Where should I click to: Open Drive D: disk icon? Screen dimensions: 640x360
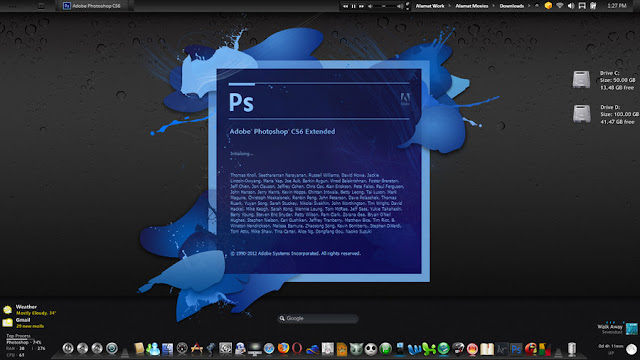tap(581, 113)
